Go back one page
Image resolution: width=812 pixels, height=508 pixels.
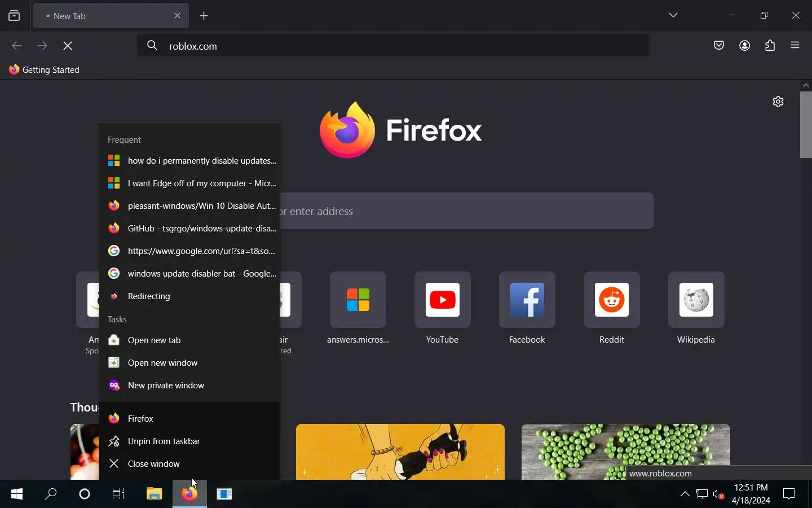pos(17,46)
